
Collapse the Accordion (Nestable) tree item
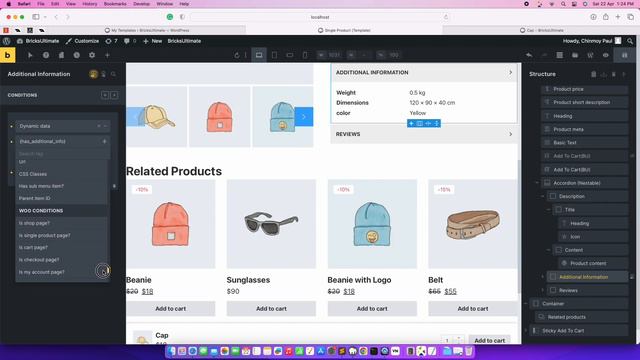pos(537,183)
